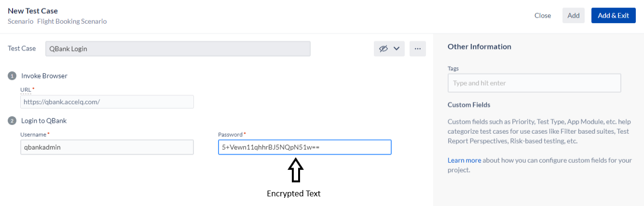Image resolution: width=644 pixels, height=206 pixels.
Task: Click into the URL input field
Action: 107,102
